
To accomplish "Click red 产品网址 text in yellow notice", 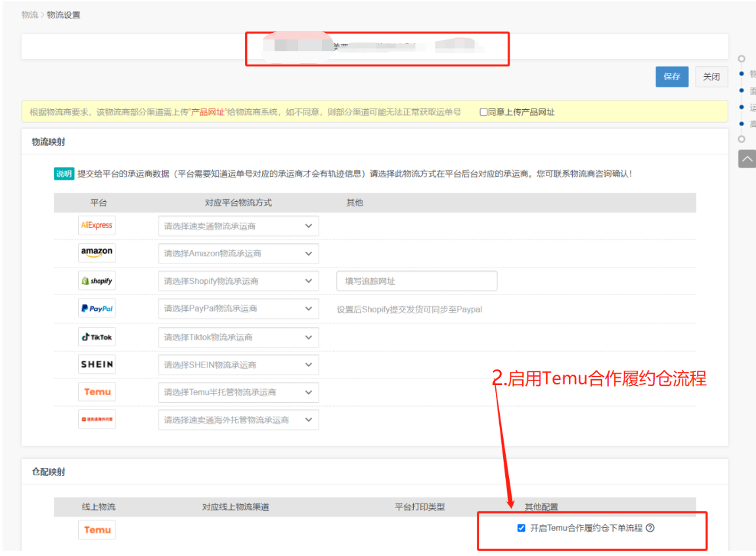I will [208, 112].
